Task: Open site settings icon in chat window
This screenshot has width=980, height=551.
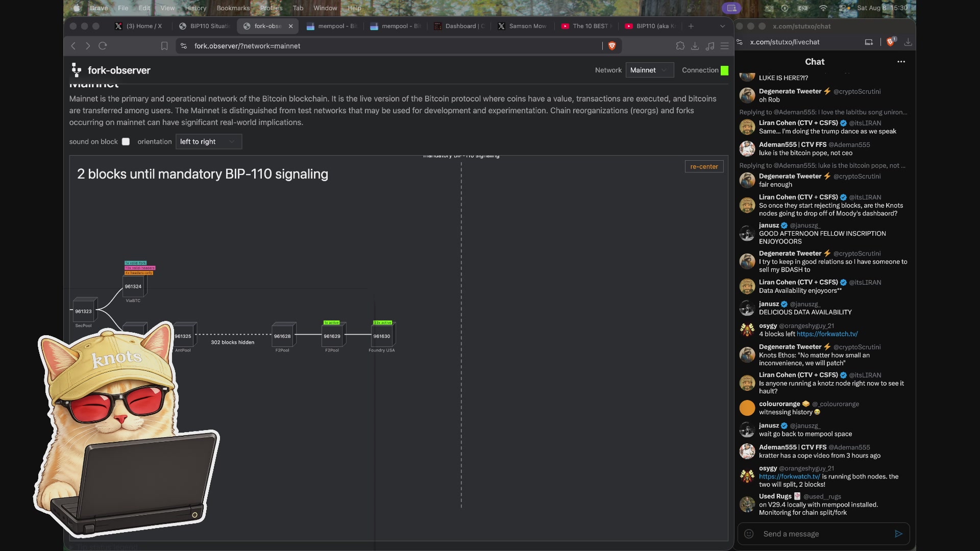Action: pyautogui.click(x=740, y=42)
